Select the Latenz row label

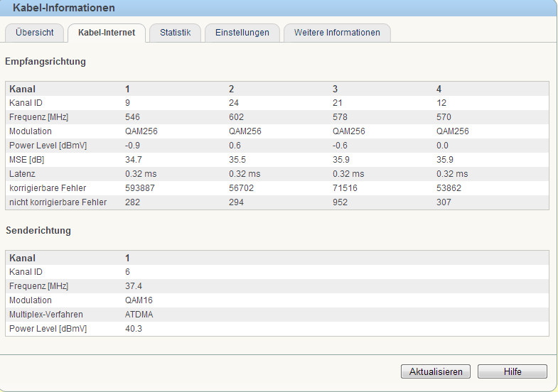[x=22, y=174]
